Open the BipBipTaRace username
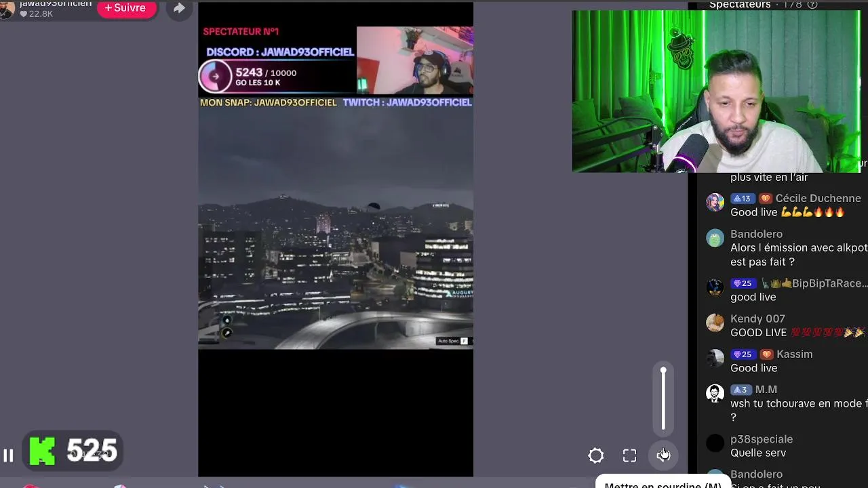The image size is (868, 488). pos(829,283)
